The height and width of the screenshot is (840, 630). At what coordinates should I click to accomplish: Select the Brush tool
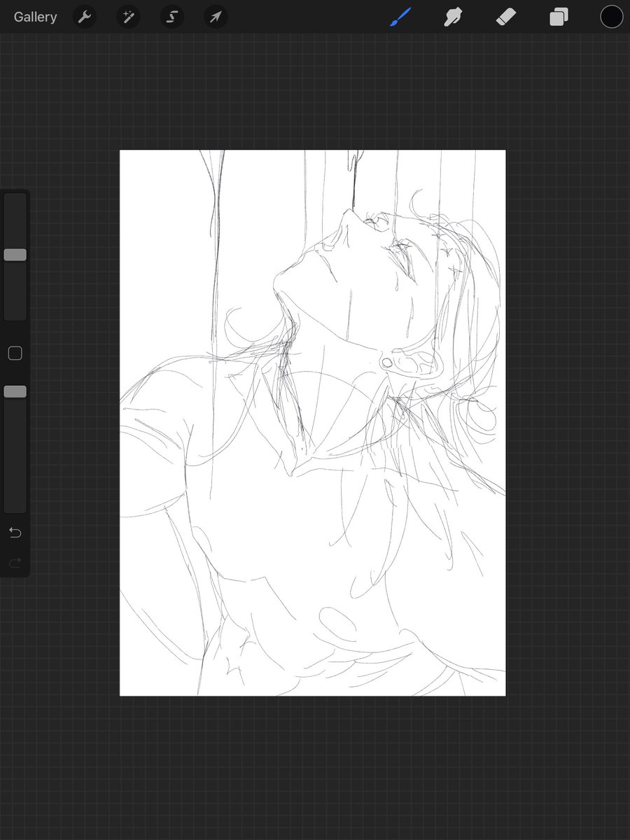pos(400,17)
